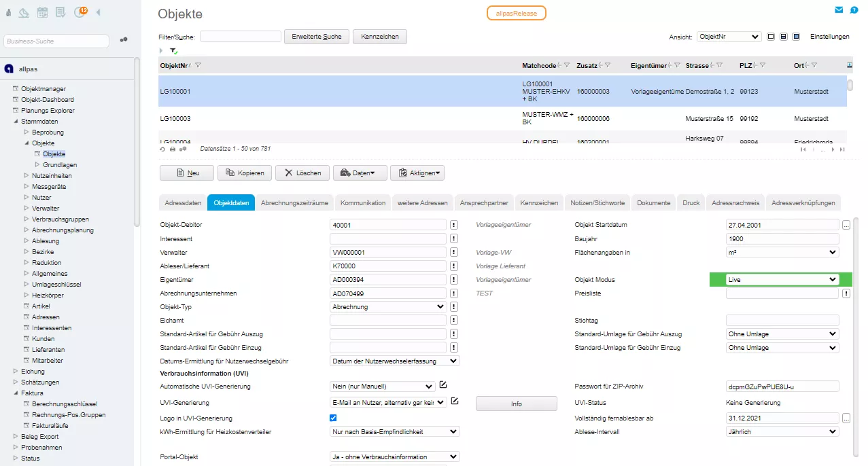
Task: Uncheck the Logo in UVI-Generierung checkbox
Action: [333, 418]
